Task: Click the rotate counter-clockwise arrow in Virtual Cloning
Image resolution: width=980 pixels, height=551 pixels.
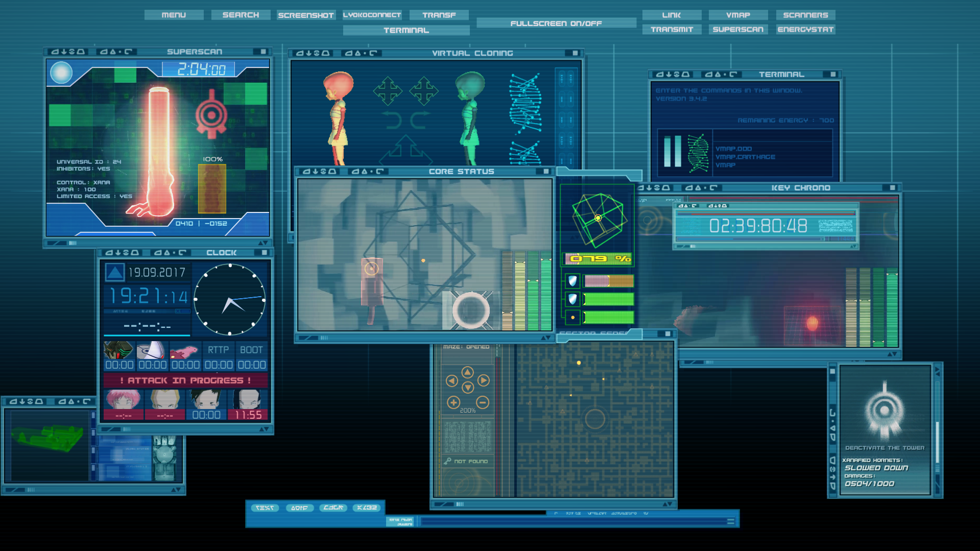Action: coord(392,121)
